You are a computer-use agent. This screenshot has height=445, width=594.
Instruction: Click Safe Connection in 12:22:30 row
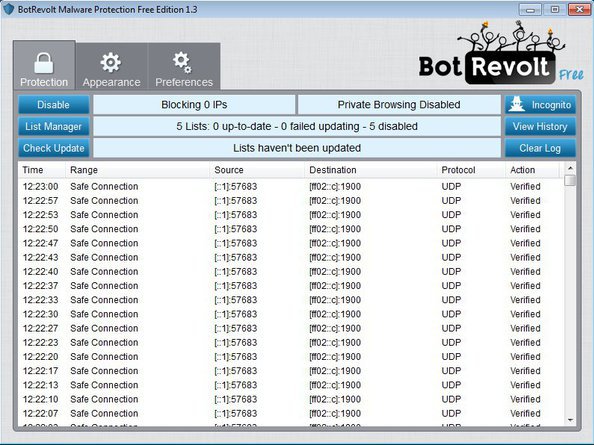[104, 314]
